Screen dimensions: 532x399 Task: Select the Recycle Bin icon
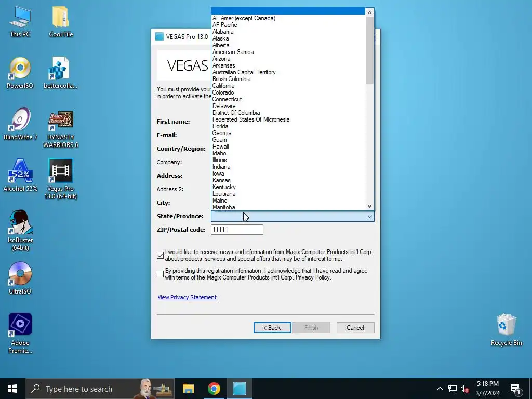(506, 330)
